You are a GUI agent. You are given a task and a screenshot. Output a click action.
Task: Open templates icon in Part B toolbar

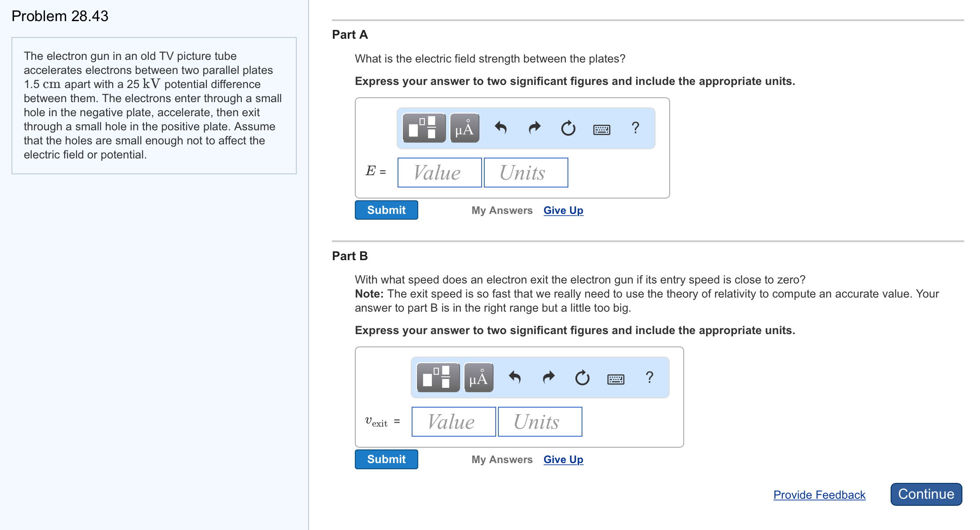pyautogui.click(x=438, y=377)
